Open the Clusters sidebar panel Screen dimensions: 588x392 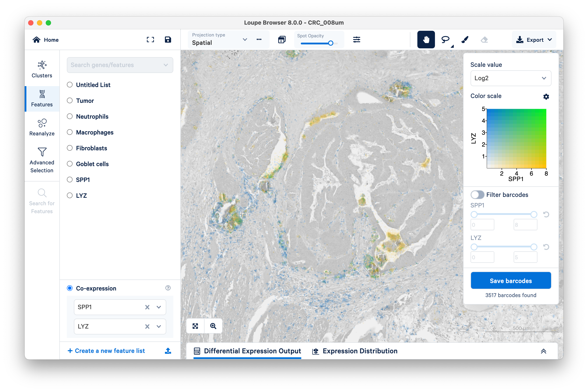coord(42,69)
